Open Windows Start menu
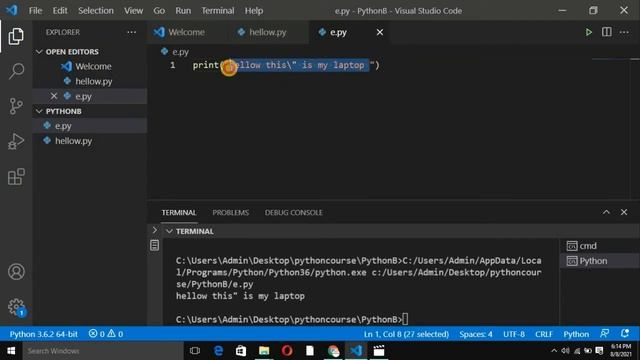This screenshot has height=360, width=640. (11, 351)
